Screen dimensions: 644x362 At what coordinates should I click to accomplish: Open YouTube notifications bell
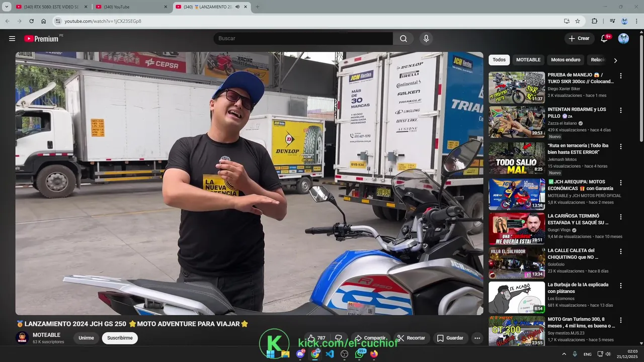tap(604, 39)
